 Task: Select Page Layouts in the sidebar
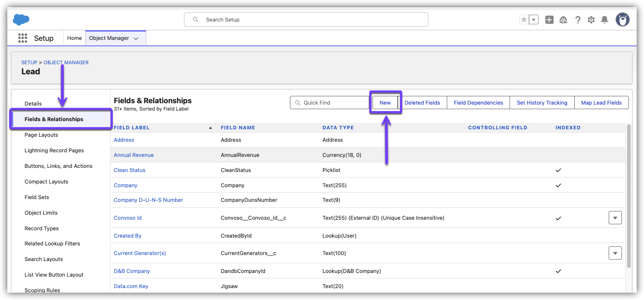41,135
